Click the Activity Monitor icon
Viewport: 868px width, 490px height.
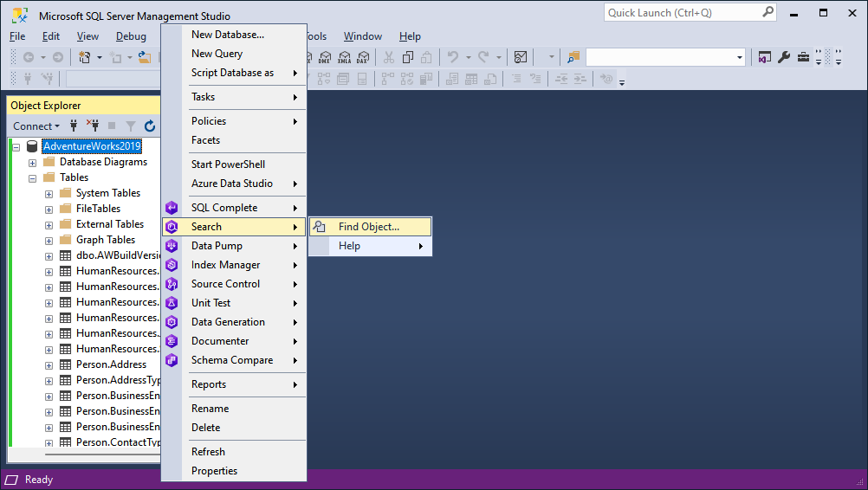point(521,57)
